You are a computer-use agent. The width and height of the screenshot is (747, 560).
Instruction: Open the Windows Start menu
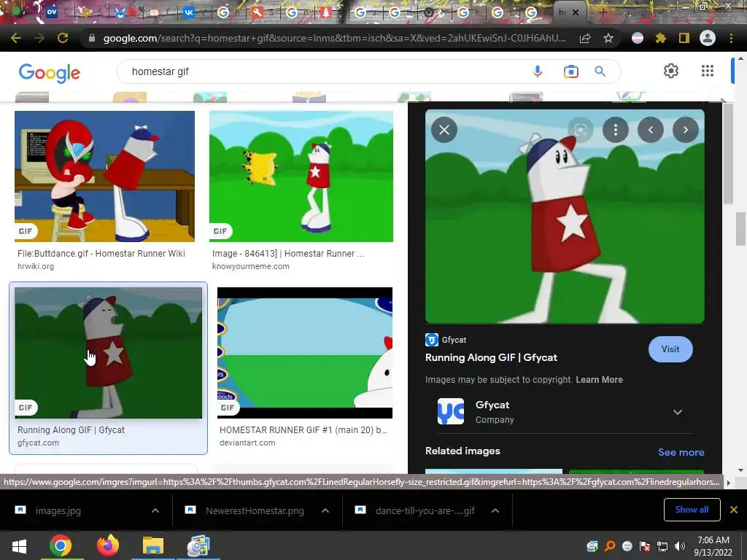point(19,545)
